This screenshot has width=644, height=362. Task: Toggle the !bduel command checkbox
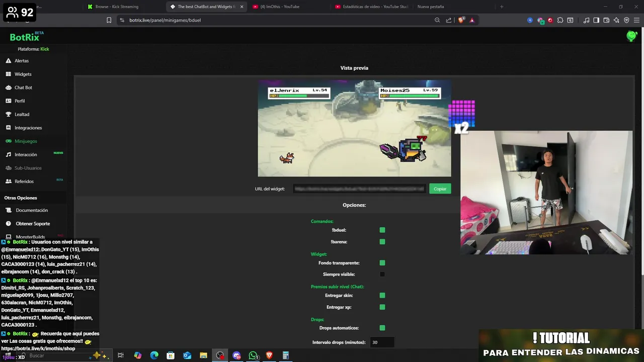coord(382,230)
